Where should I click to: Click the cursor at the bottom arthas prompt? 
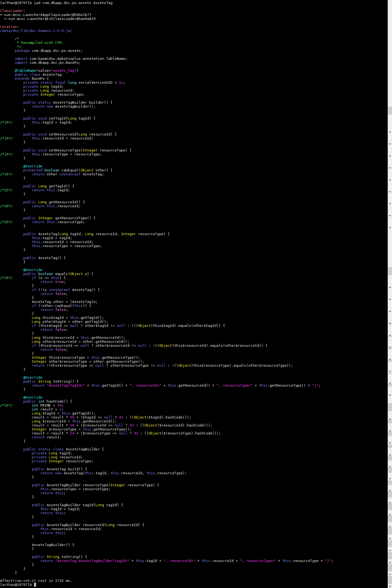35,585
